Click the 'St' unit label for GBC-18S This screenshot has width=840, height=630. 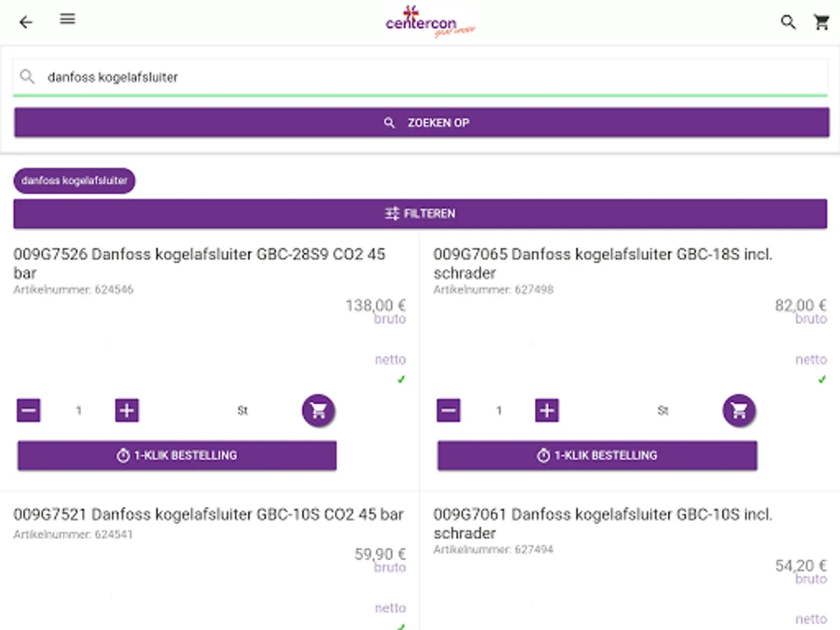pos(663,411)
